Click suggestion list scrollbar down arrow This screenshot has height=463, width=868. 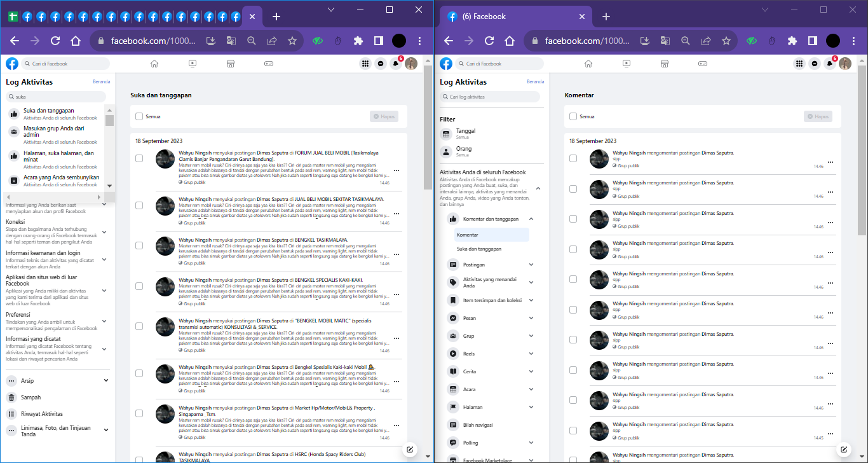tap(109, 186)
